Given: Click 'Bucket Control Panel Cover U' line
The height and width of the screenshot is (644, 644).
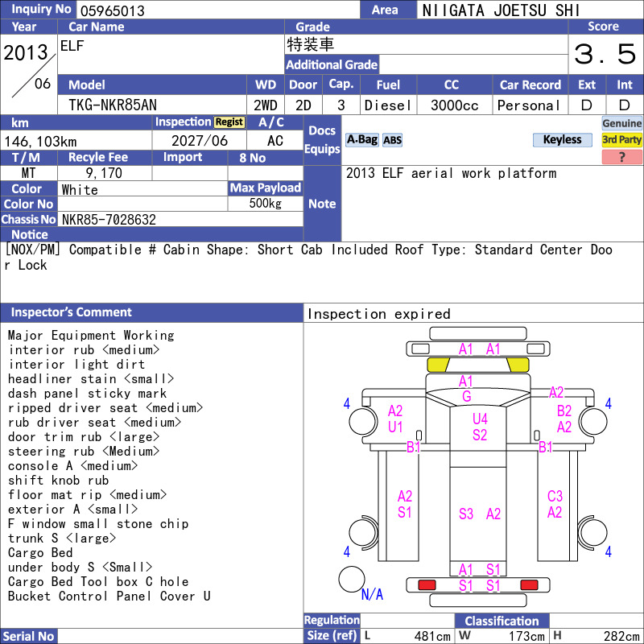Looking at the screenshot, I should tap(109, 596).
